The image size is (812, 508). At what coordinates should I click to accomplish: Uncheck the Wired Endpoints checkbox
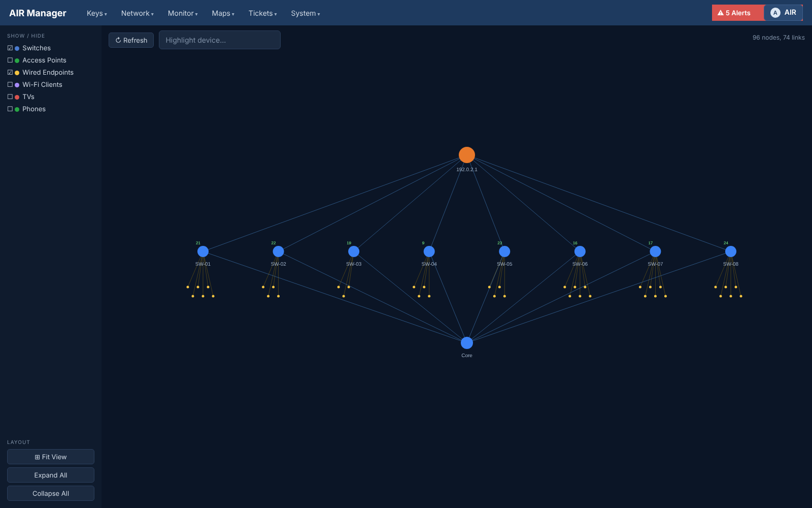pos(10,72)
